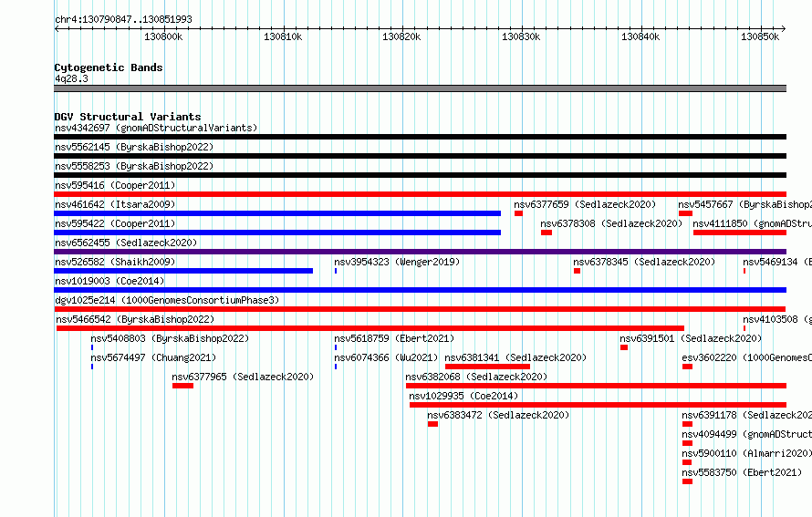Open nsv4094499 gnomAD variant label
The image size is (812, 517).
746,434
